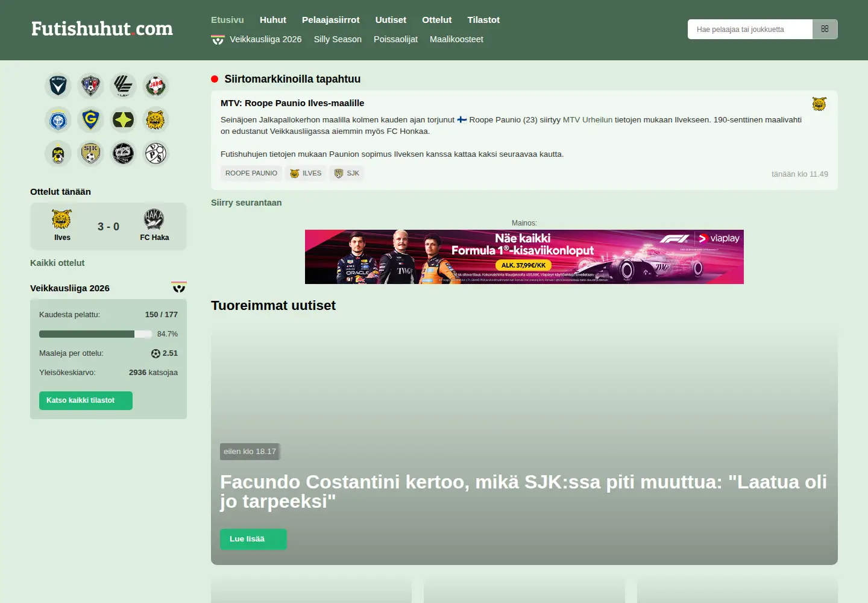Select the KuPS team crest
Screen dimensions: 868x603
[58, 154]
